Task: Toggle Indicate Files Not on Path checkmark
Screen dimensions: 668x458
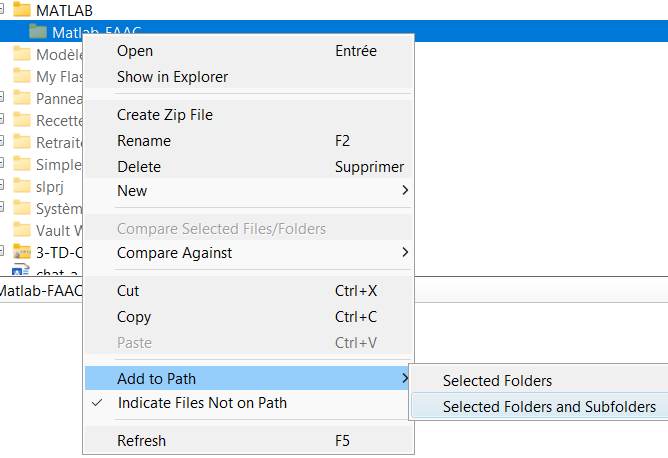Action: point(97,403)
